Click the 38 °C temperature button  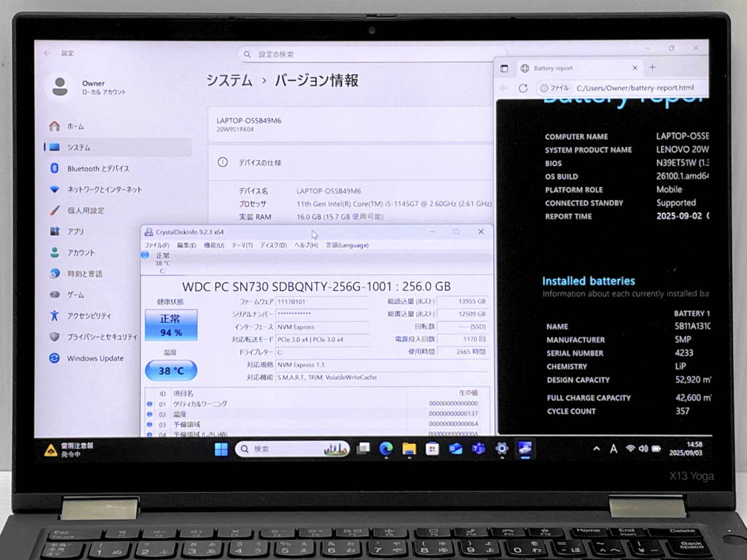tap(171, 371)
